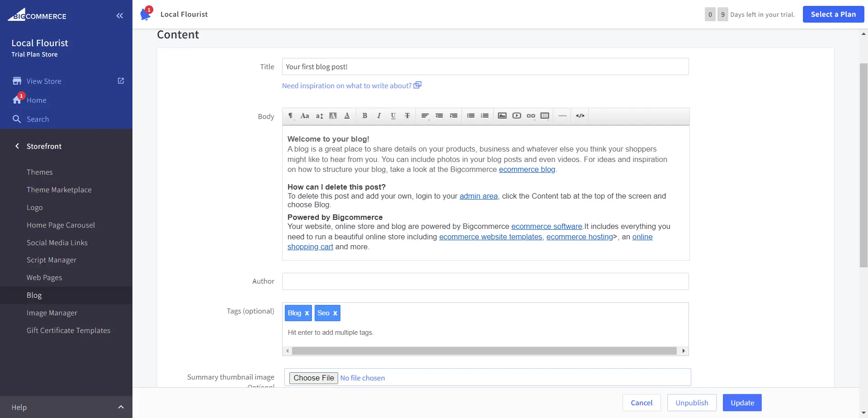Click the Update button
The height and width of the screenshot is (418, 868).
742,403
